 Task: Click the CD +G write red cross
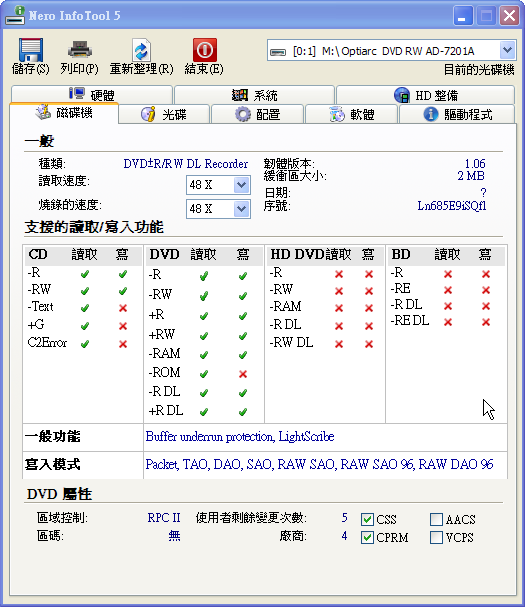click(123, 326)
